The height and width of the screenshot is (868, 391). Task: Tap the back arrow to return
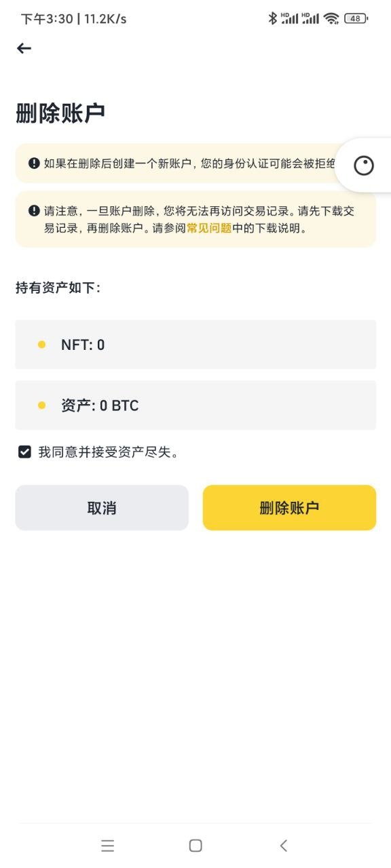click(24, 47)
